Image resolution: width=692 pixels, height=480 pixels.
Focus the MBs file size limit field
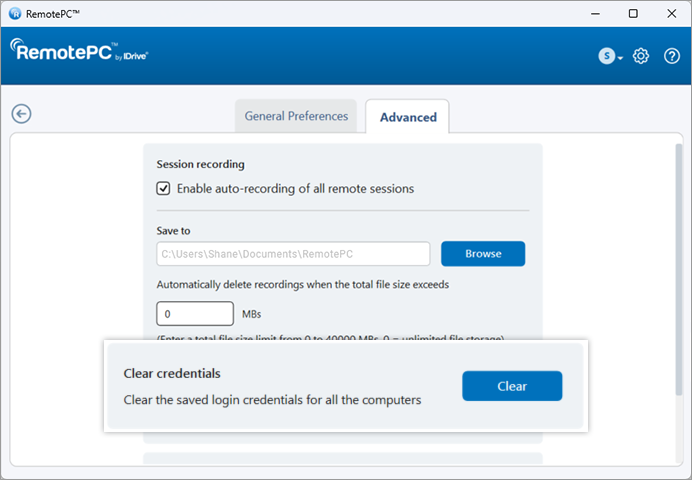[195, 314]
